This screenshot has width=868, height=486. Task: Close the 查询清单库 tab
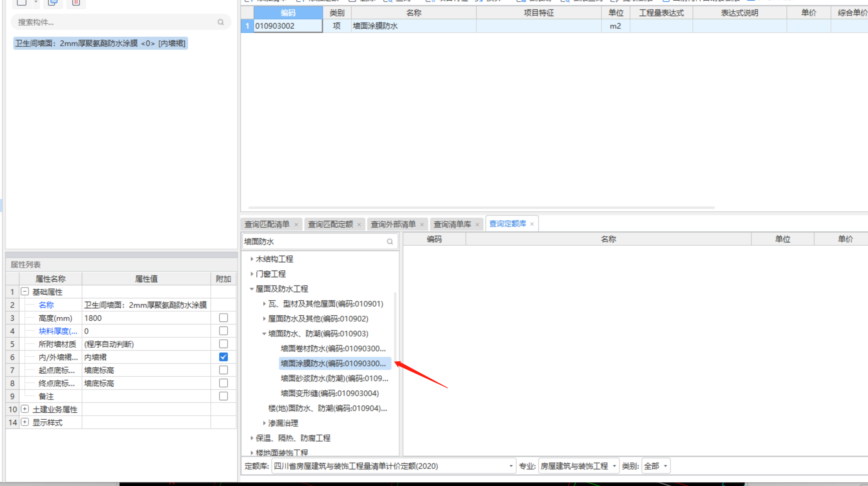(477, 225)
